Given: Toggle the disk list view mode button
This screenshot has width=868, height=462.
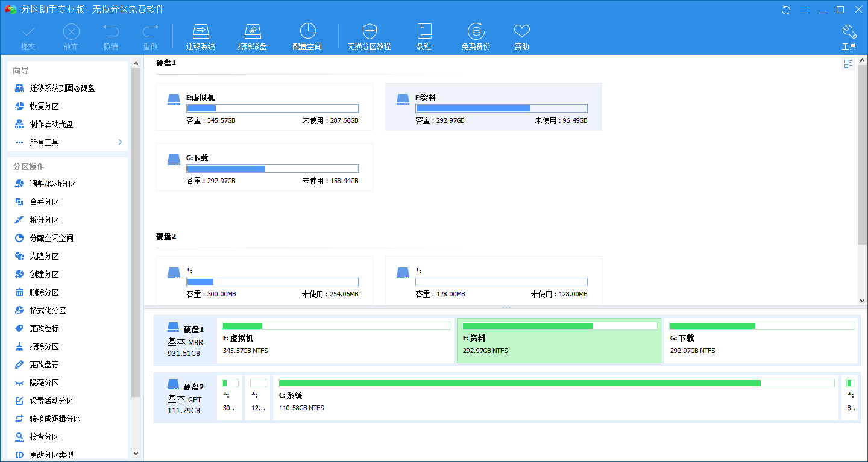Looking at the screenshot, I should click(848, 64).
